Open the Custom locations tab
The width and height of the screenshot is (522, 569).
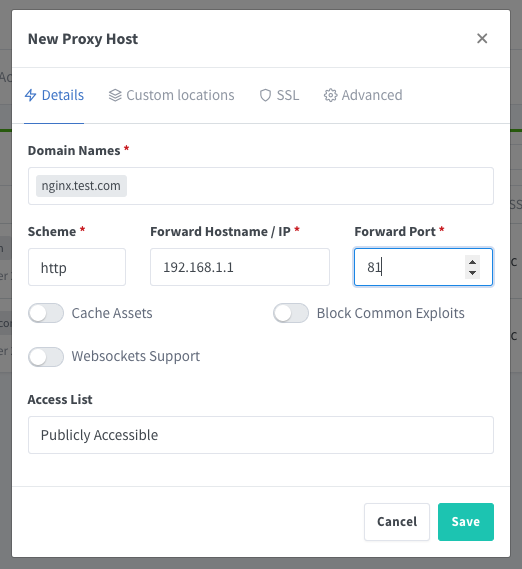[171, 95]
